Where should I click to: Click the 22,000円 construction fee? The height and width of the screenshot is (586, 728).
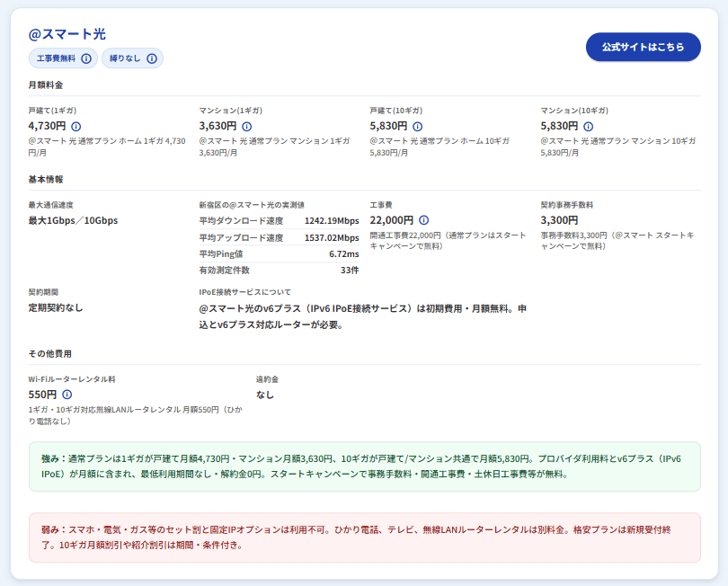[391, 220]
